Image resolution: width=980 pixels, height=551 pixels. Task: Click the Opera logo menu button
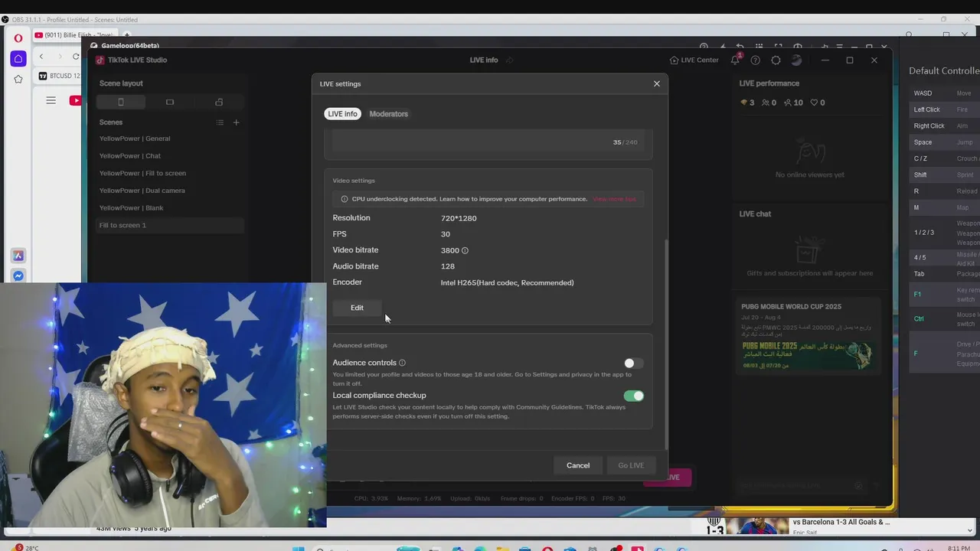click(18, 37)
